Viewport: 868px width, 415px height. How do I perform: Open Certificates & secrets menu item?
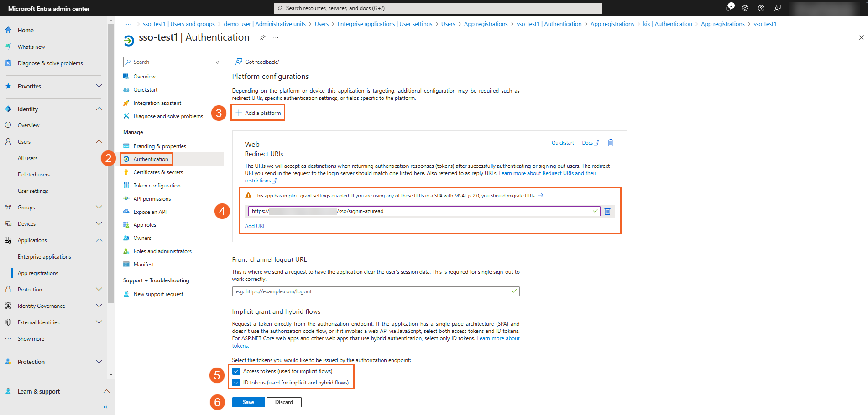coord(158,172)
